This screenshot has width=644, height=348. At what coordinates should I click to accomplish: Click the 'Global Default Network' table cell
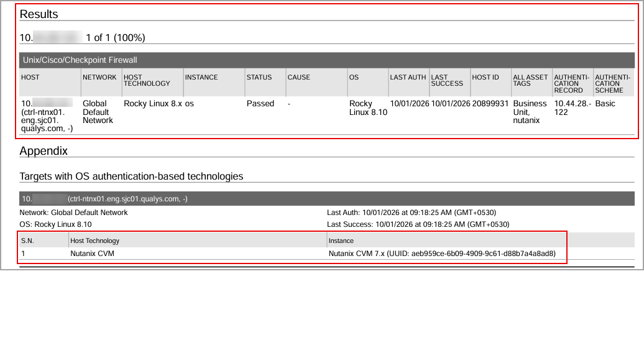tap(98, 112)
